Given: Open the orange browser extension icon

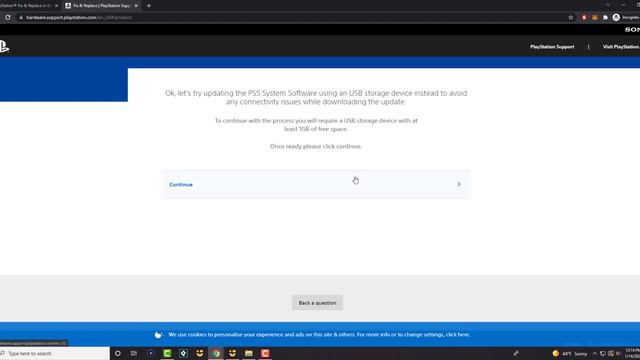Looking at the screenshot, I should [x=595, y=18].
